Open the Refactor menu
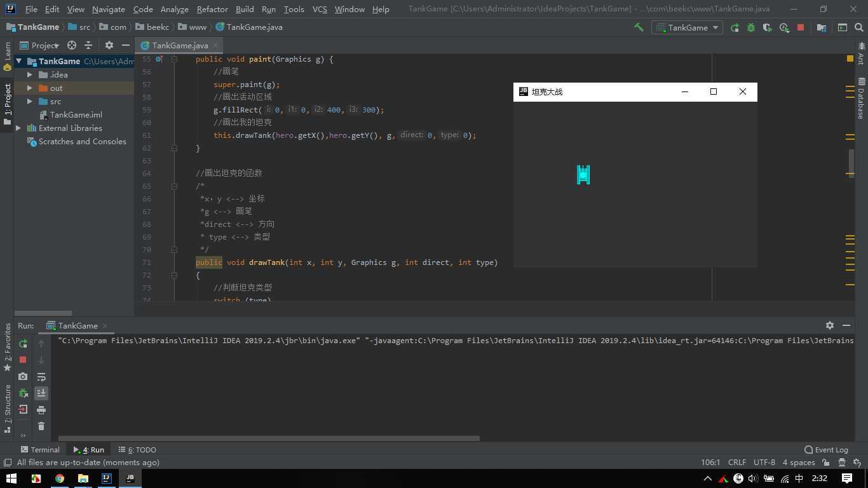This screenshot has height=488, width=868. (x=212, y=10)
